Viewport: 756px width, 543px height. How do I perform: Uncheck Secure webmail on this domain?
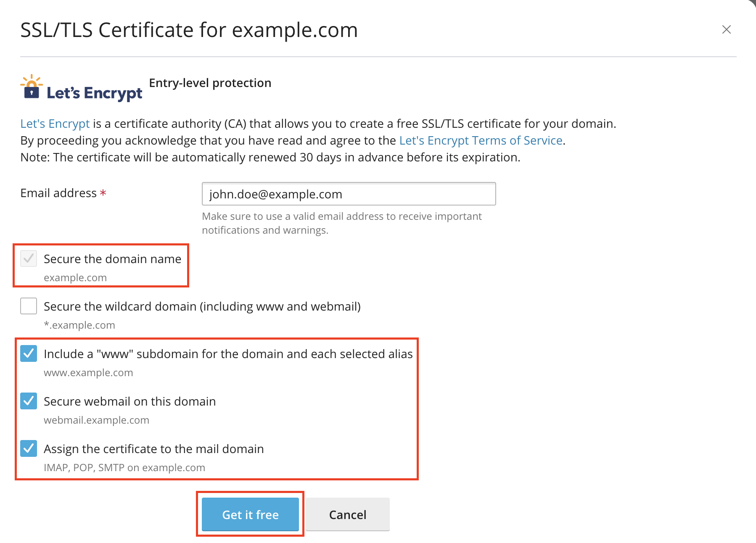(x=29, y=401)
